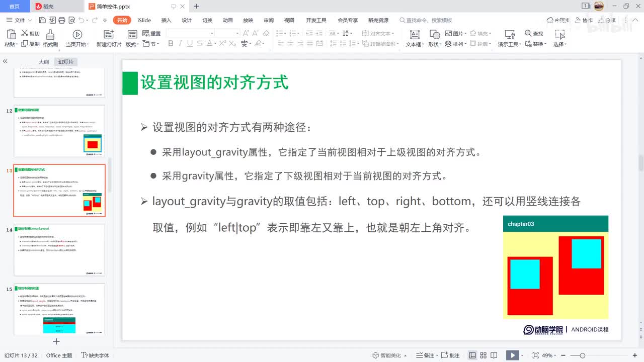Click the Copy (复制) icon

tap(24, 44)
